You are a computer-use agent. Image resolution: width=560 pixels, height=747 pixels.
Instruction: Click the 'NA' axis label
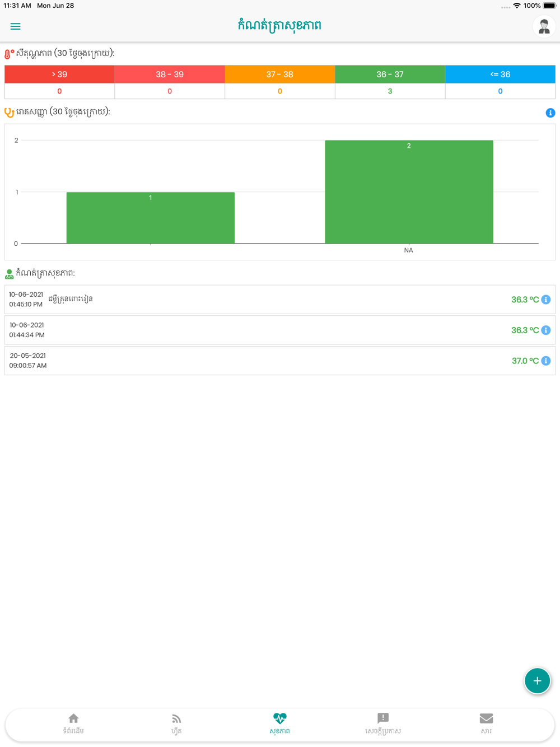408,250
